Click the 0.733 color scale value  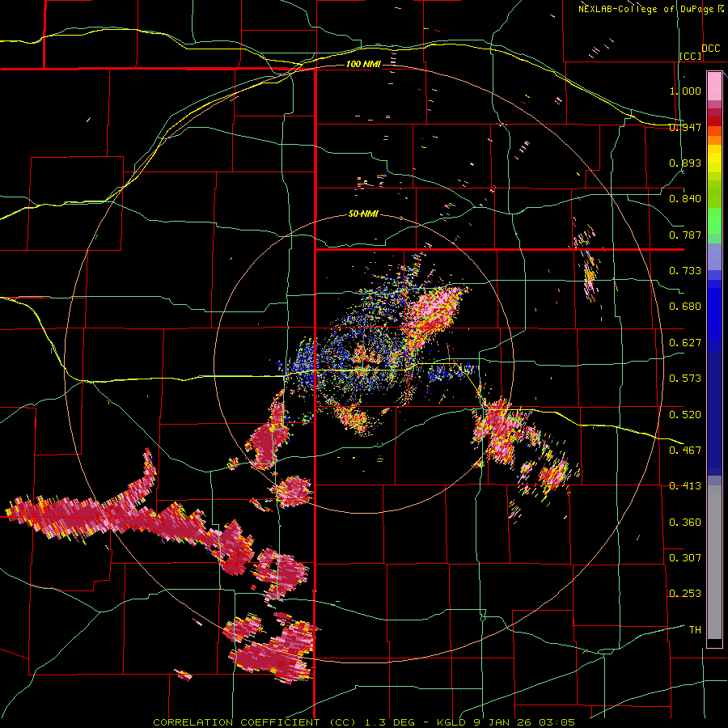point(685,271)
